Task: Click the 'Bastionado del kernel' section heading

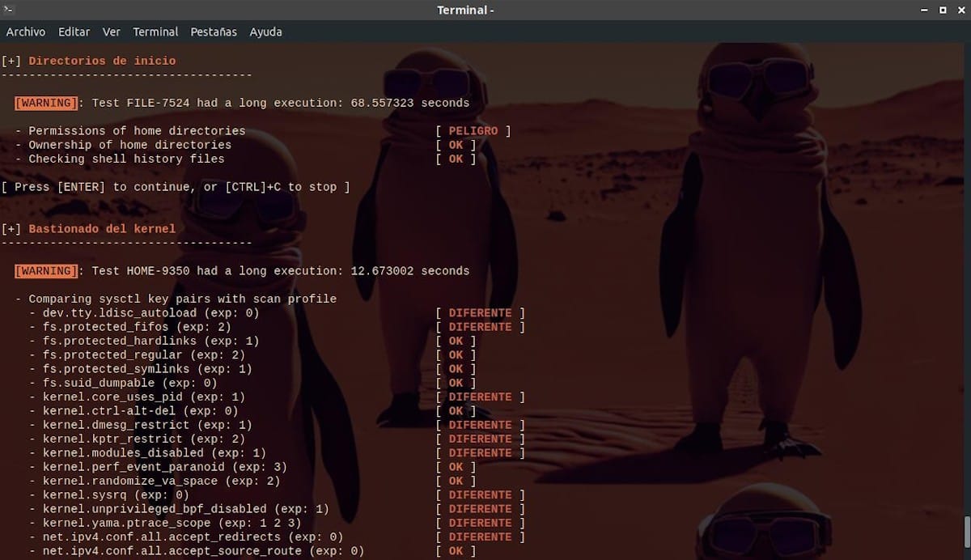Action: (102, 229)
